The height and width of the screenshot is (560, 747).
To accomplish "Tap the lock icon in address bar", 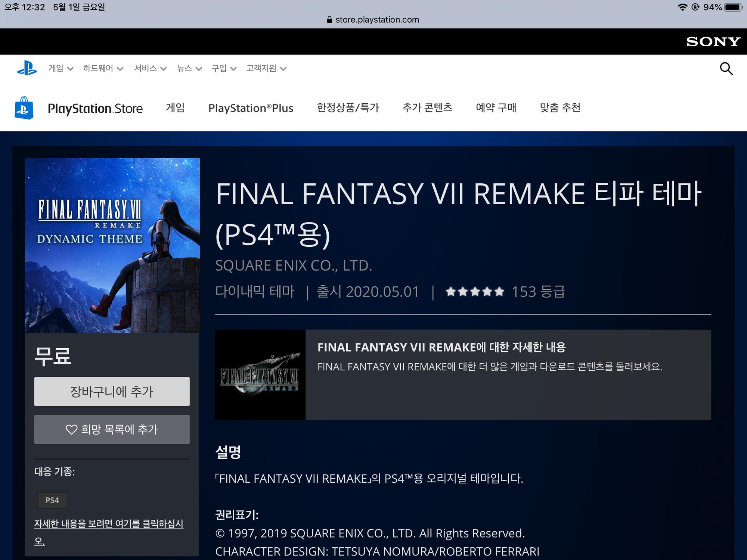I will 329,20.
